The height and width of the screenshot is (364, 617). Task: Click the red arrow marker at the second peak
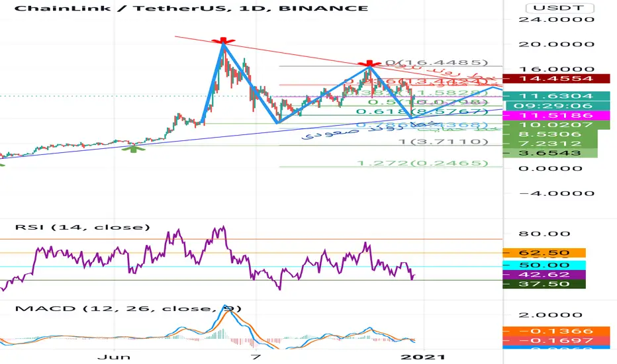coord(369,64)
